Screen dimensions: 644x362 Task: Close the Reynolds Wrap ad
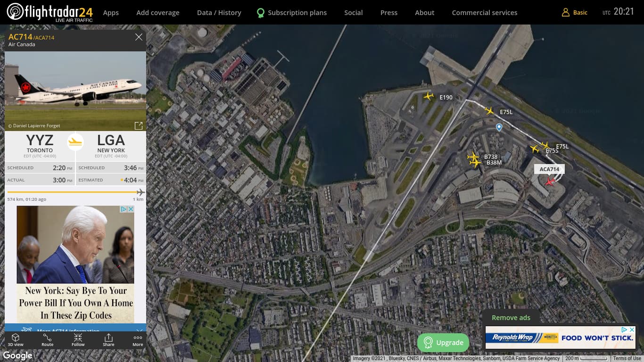[632, 329]
